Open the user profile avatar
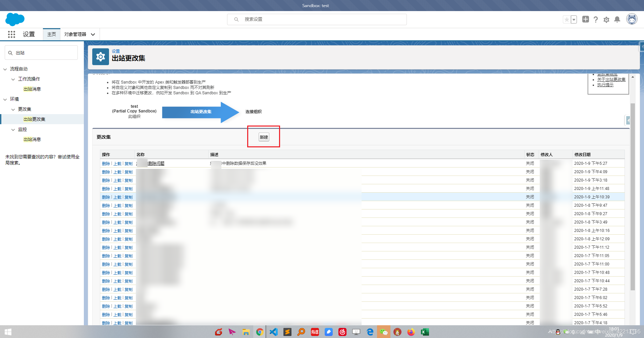 [632, 19]
